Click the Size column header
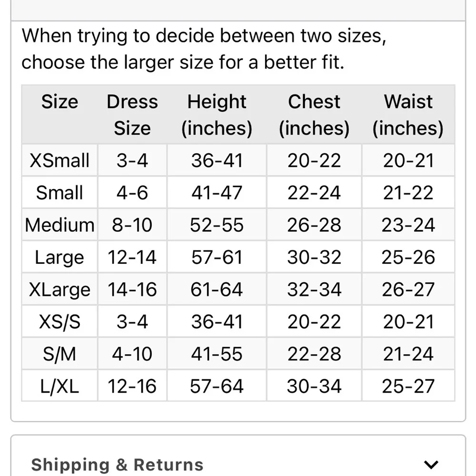476x476 pixels. pyautogui.click(x=59, y=101)
